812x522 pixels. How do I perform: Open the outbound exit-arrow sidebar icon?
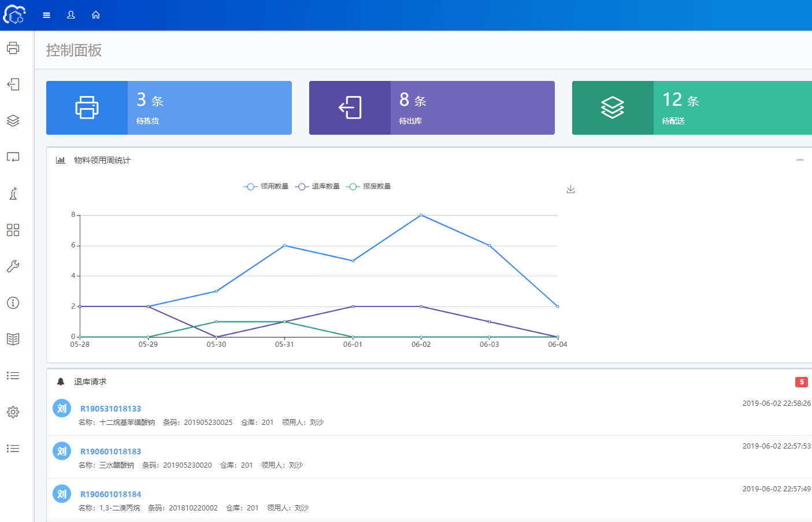pyautogui.click(x=13, y=84)
